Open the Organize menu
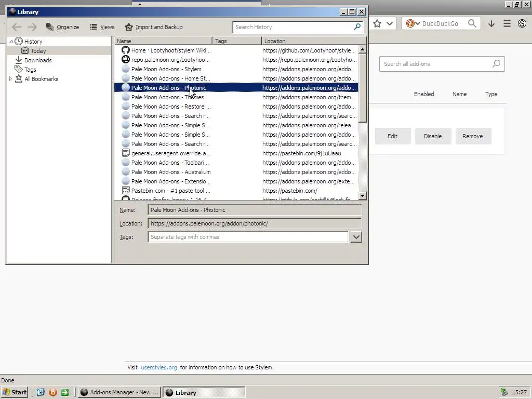Viewport: 532px width, 399px height. pos(63,27)
